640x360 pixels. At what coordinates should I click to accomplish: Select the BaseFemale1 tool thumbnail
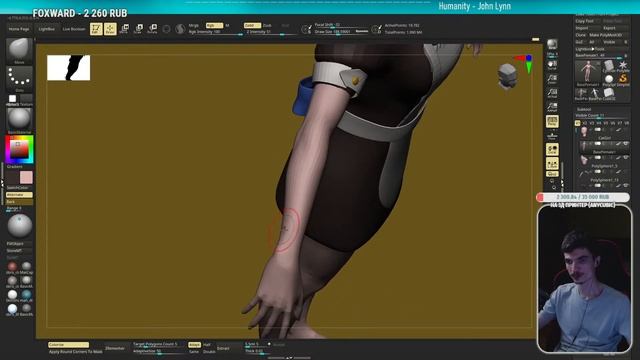[588, 73]
